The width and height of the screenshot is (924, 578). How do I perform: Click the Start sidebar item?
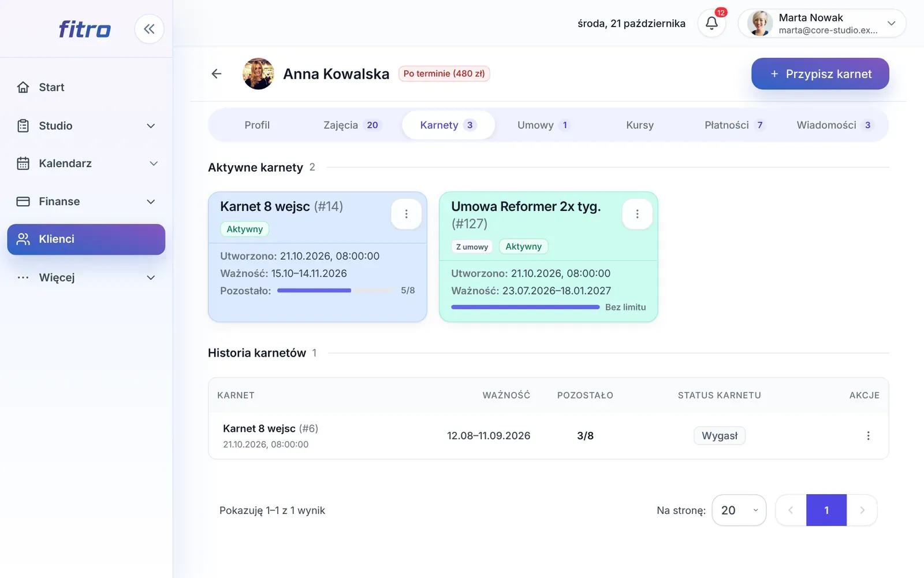(x=86, y=87)
